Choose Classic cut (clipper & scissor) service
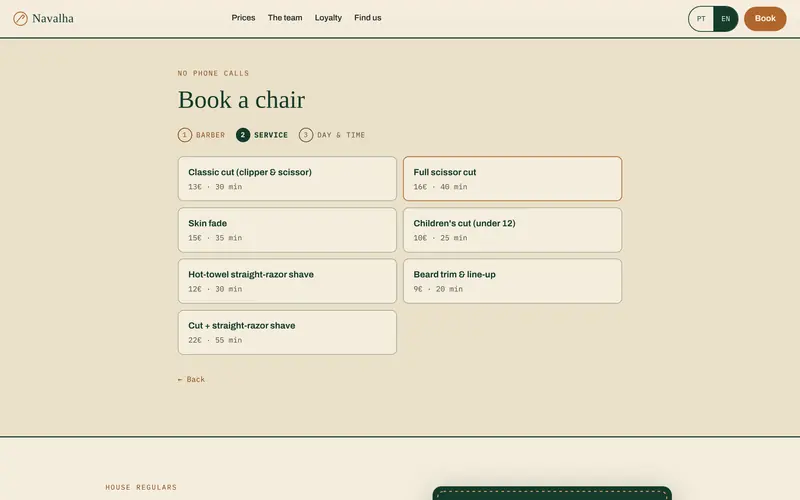Image resolution: width=800 pixels, height=500 pixels. [x=287, y=179]
